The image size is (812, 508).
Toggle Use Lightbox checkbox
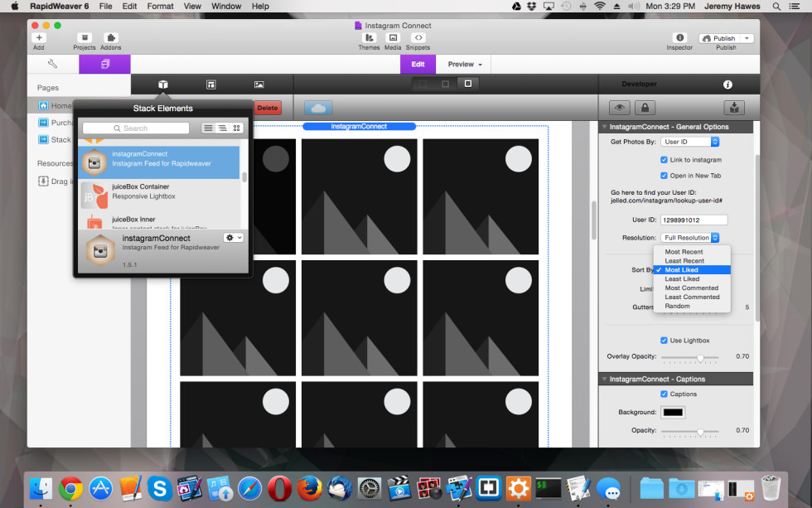point(664,341)
